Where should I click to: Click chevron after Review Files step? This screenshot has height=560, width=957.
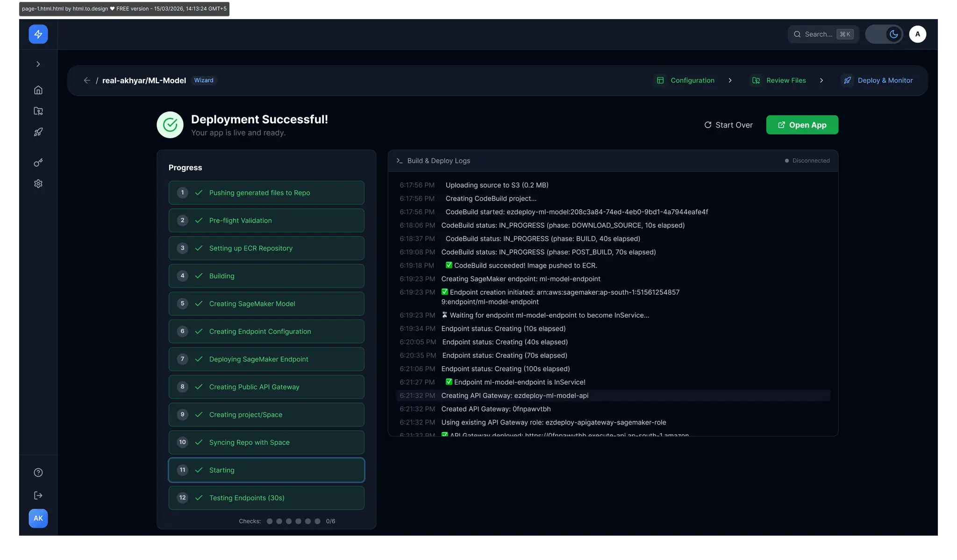[x=821, y=80]
